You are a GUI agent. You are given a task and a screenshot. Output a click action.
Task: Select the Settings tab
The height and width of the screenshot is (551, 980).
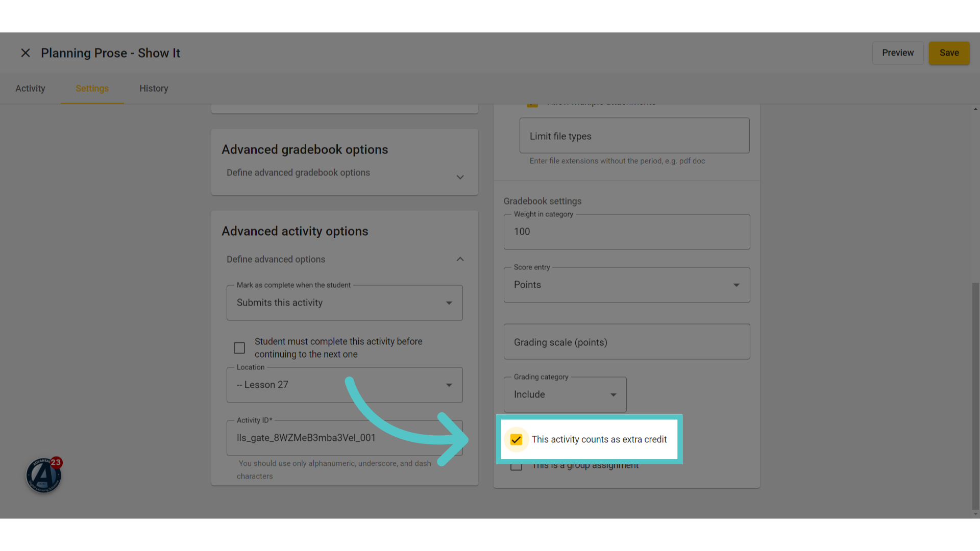click(92, 88)
